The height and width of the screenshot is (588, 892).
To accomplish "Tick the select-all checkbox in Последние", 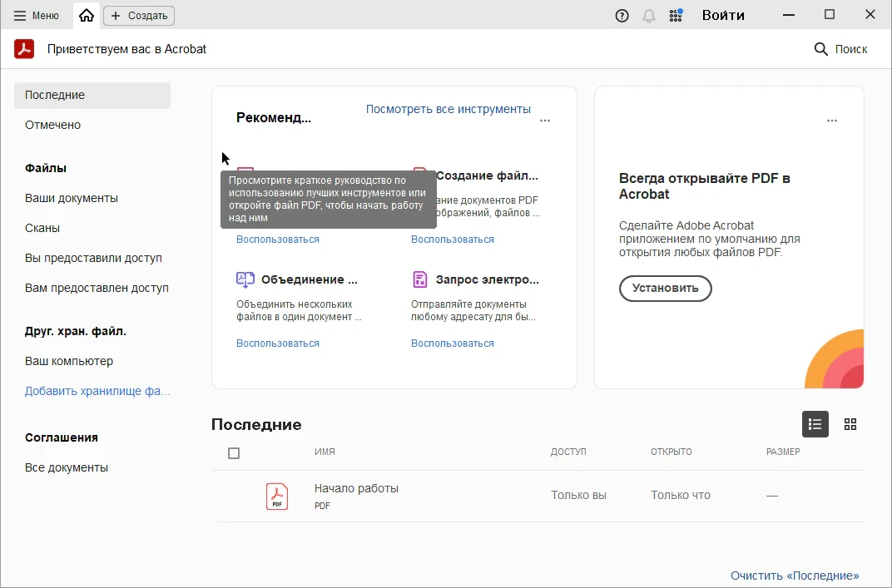I will tap(234, 453).
